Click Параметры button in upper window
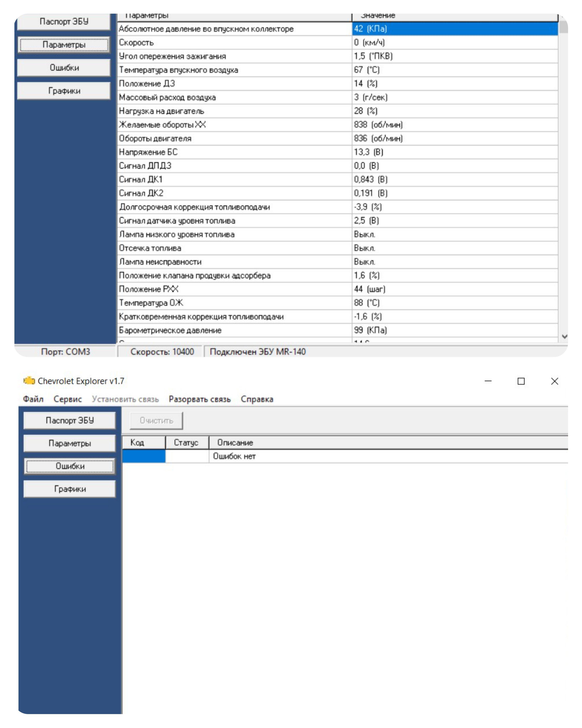The width and height of the screenshot is (582, 728). pyautogui.click(x=64, y=45)
